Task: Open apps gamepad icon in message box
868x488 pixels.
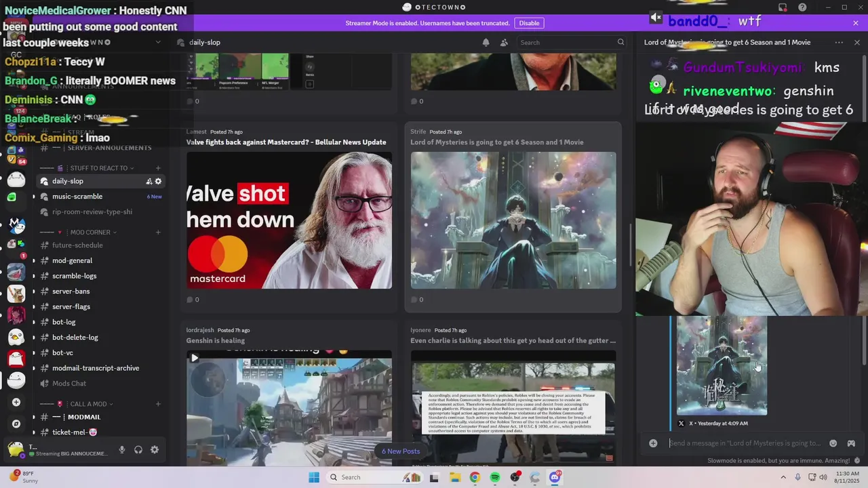Action: 851,443
